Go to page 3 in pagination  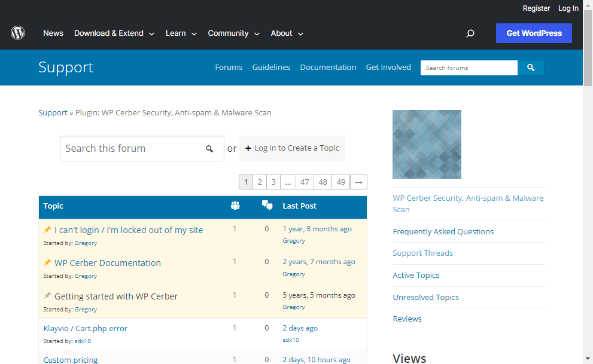click(x=273, y=182)
